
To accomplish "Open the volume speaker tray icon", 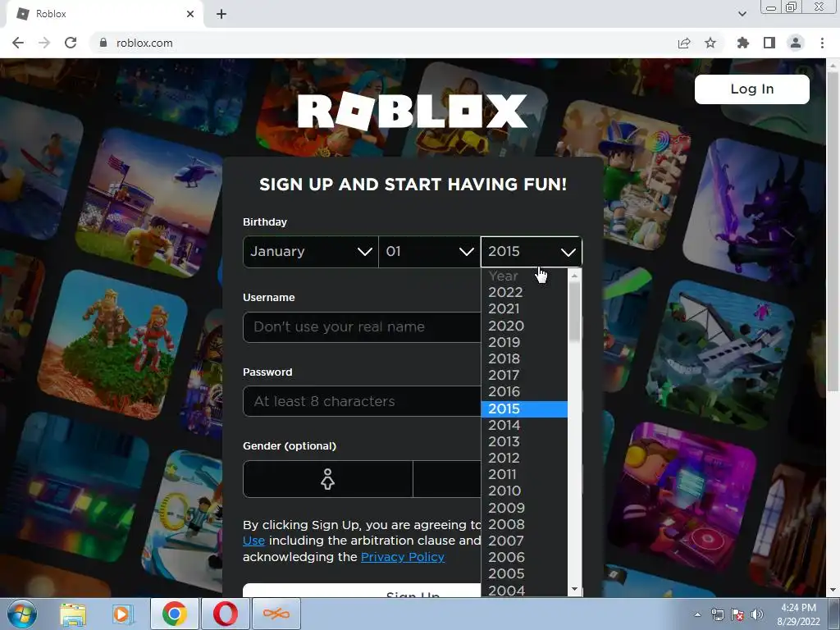I will (757, 614).
